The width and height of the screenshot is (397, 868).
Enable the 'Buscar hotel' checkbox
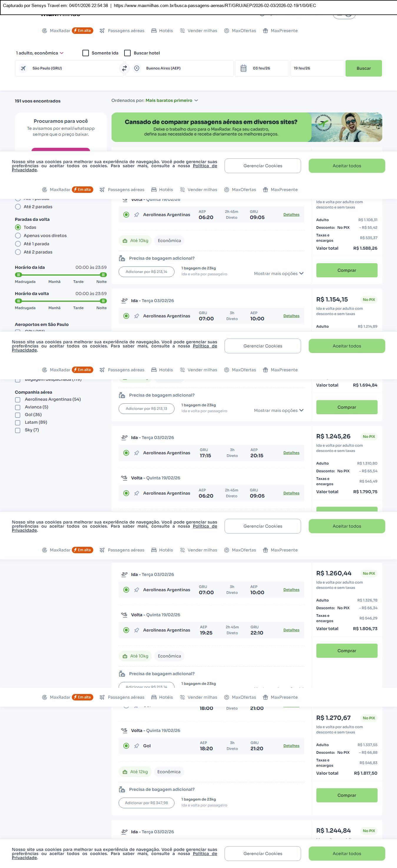click(128, 53)
